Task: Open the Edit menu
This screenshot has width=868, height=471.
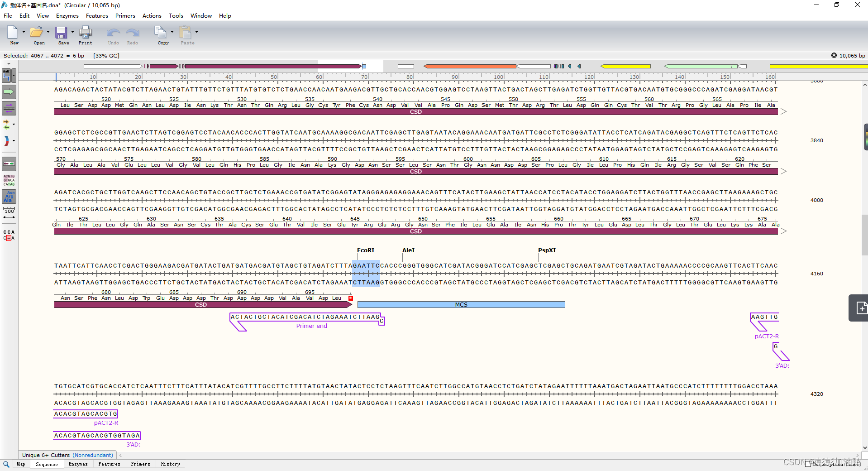Action: tap(24, 15)
